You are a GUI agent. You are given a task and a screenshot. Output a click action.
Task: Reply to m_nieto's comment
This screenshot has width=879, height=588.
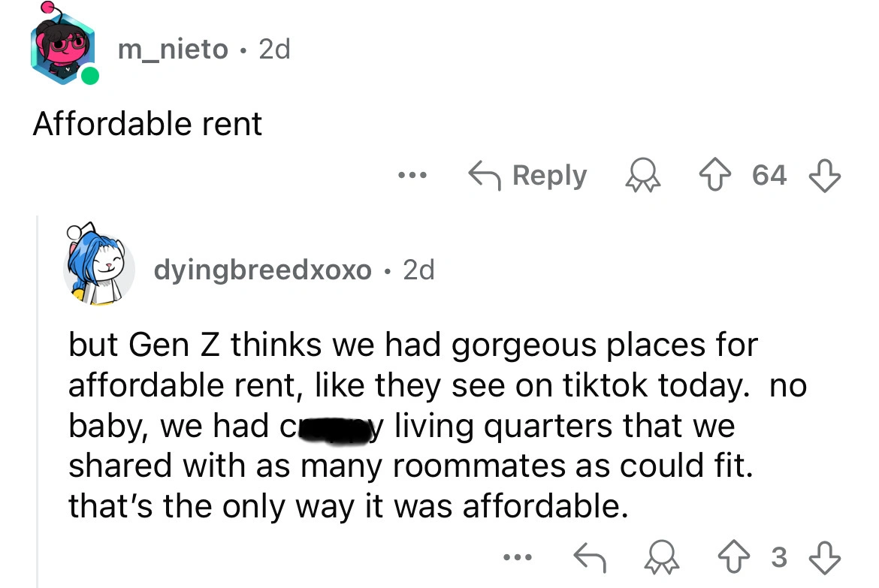[527, 176]
